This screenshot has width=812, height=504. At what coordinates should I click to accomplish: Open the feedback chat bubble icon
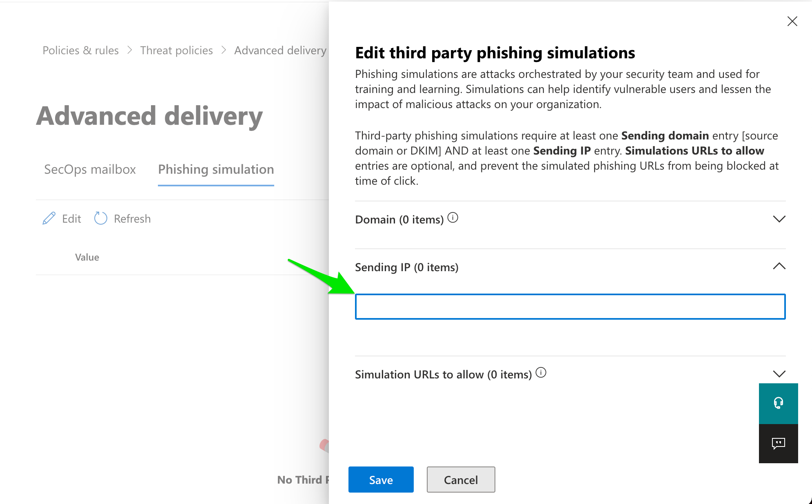(x=778, y=443)
